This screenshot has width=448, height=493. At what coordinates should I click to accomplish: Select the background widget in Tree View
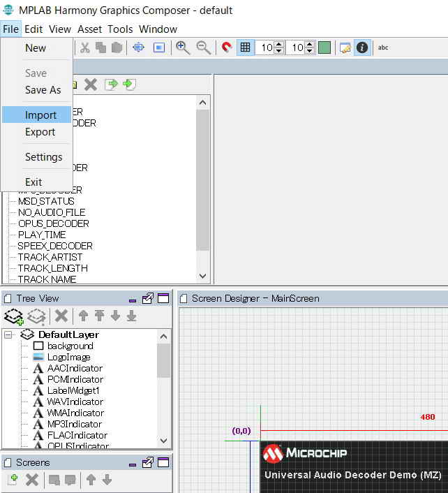70,346
